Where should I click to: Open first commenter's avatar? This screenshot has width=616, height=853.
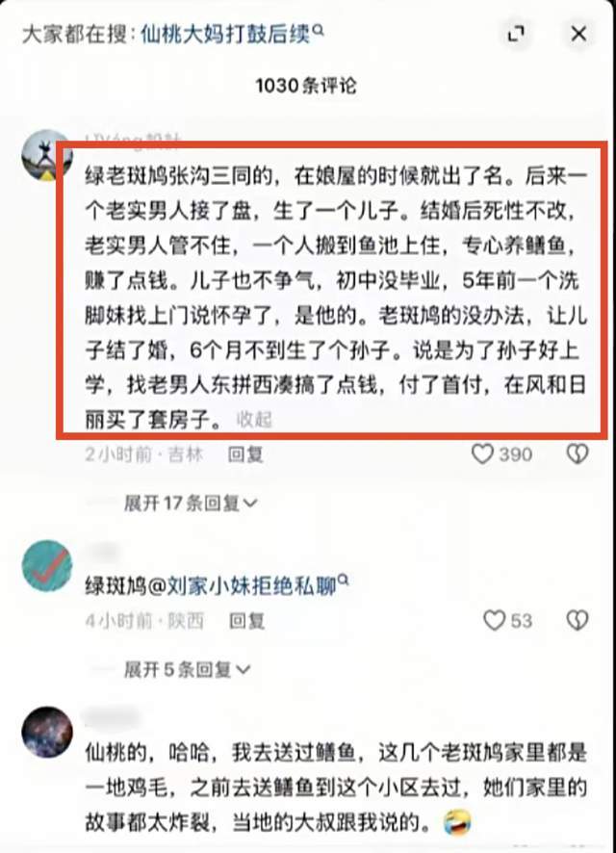pos(45,156)
